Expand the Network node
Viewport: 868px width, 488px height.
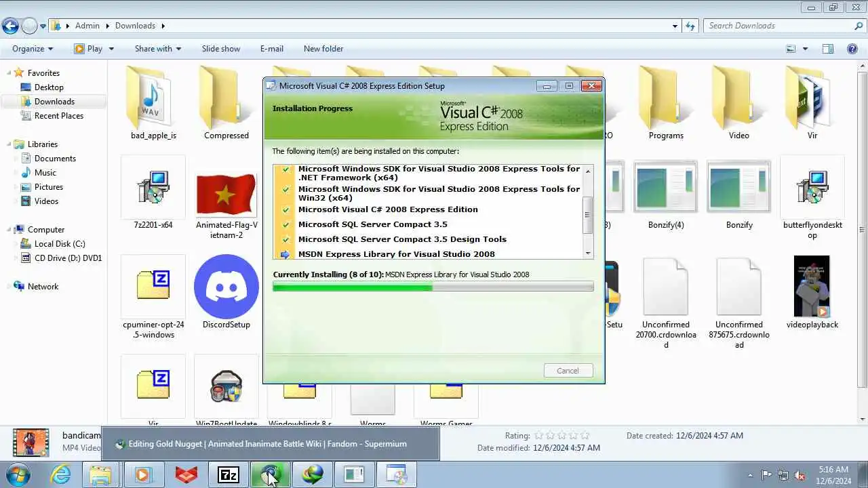tap(8, 286)
